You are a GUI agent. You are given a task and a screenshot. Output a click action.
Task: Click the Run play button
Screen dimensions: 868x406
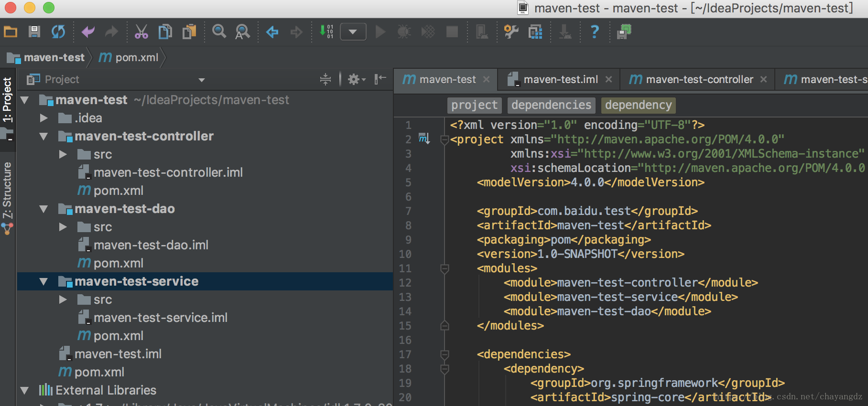[380, 32]
